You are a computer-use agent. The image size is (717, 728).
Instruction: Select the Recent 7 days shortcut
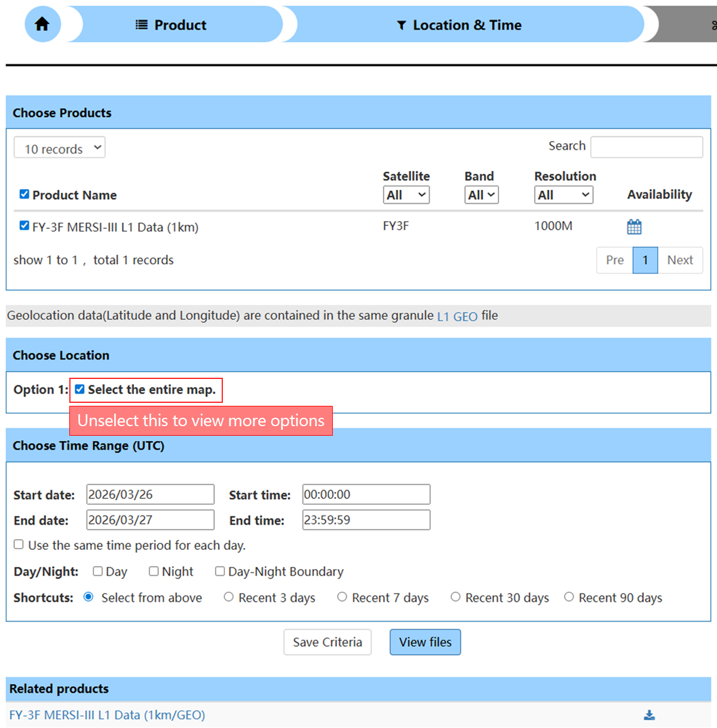coord(342,597)
